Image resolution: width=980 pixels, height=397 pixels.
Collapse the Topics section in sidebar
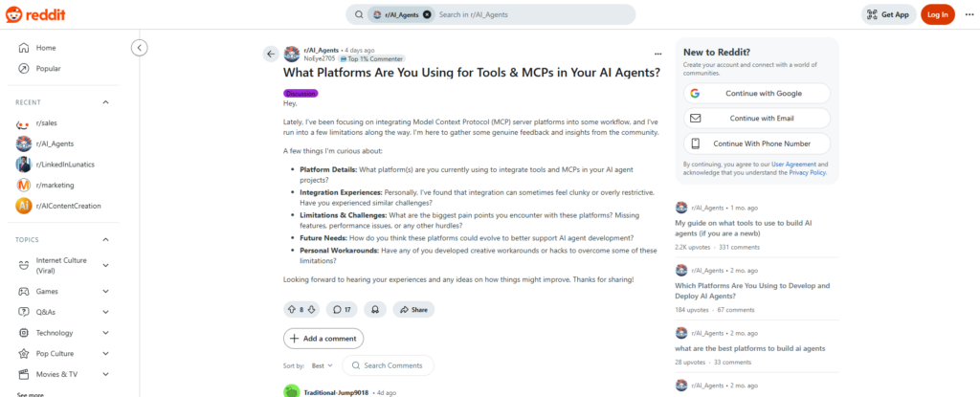[105, 239]
